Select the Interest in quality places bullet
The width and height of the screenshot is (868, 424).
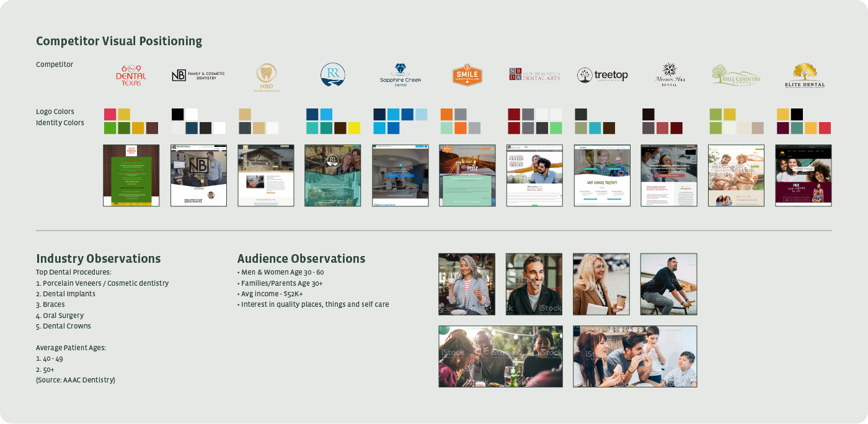(313, 304)
